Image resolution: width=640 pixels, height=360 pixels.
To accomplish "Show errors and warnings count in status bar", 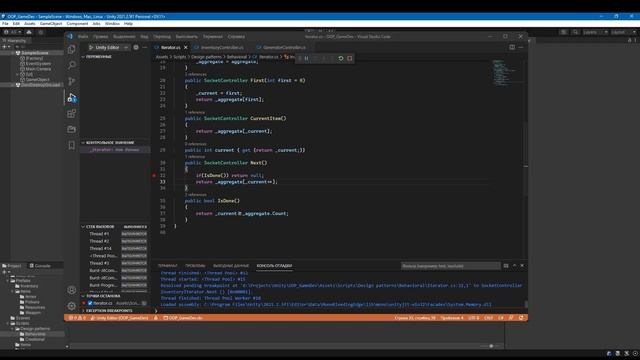I will [x=77, y=318].
